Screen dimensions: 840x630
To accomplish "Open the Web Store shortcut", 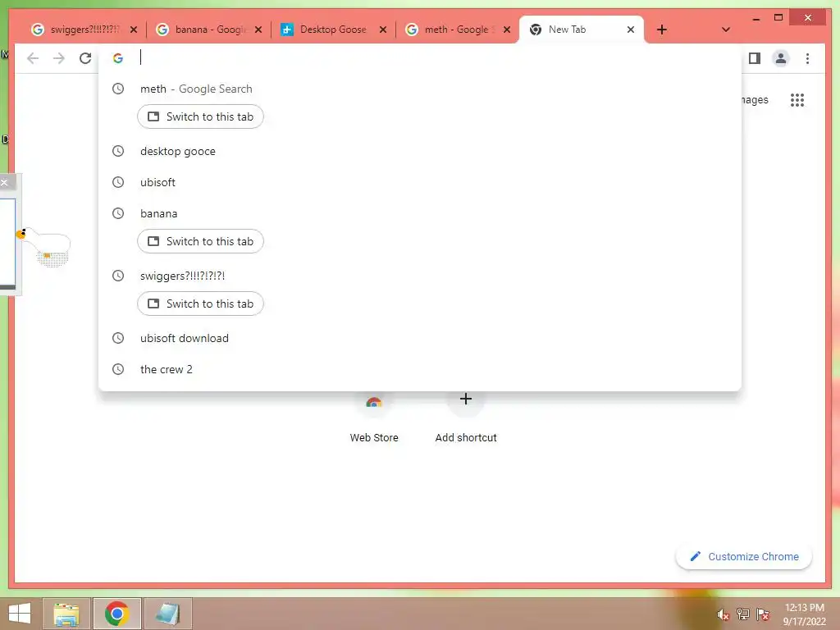I will 374,418.
